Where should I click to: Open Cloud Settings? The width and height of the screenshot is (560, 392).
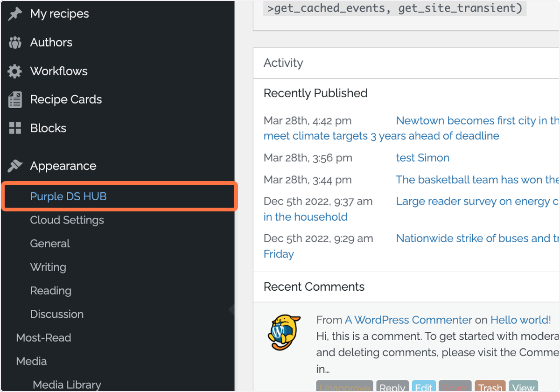[67, 220]
